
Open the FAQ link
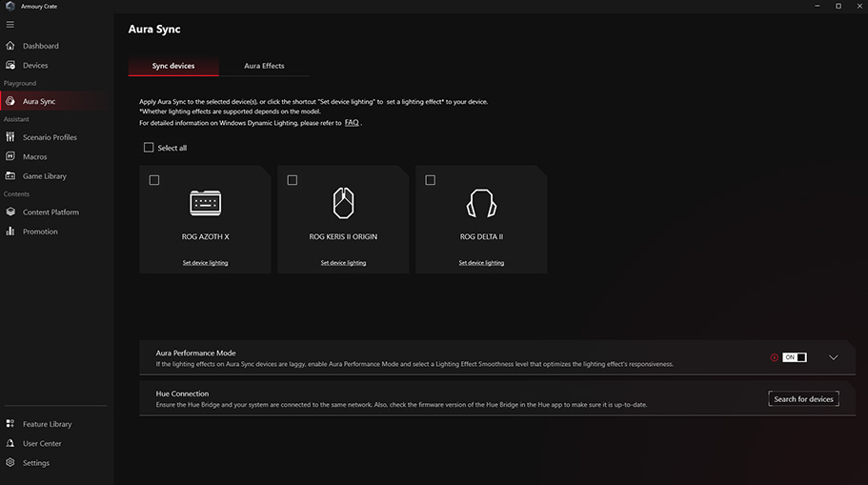(x=352, y=123)
